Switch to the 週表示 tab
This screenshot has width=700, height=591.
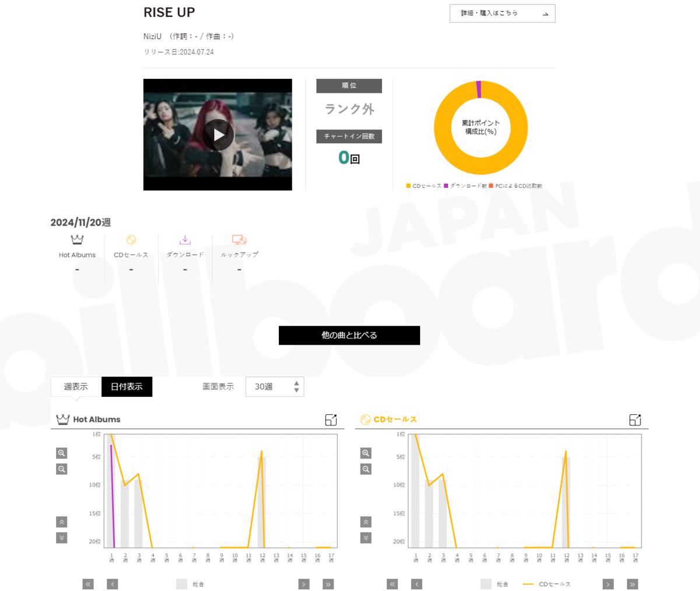[76, 387]
